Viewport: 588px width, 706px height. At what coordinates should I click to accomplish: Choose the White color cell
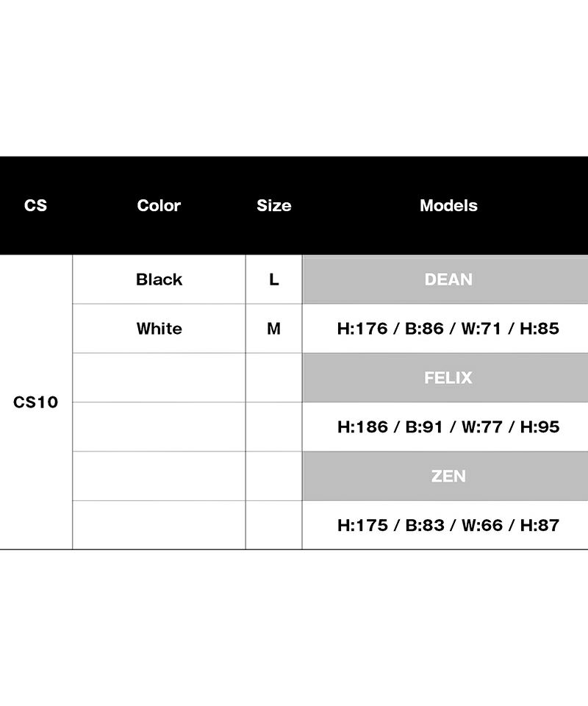(159, 329)
